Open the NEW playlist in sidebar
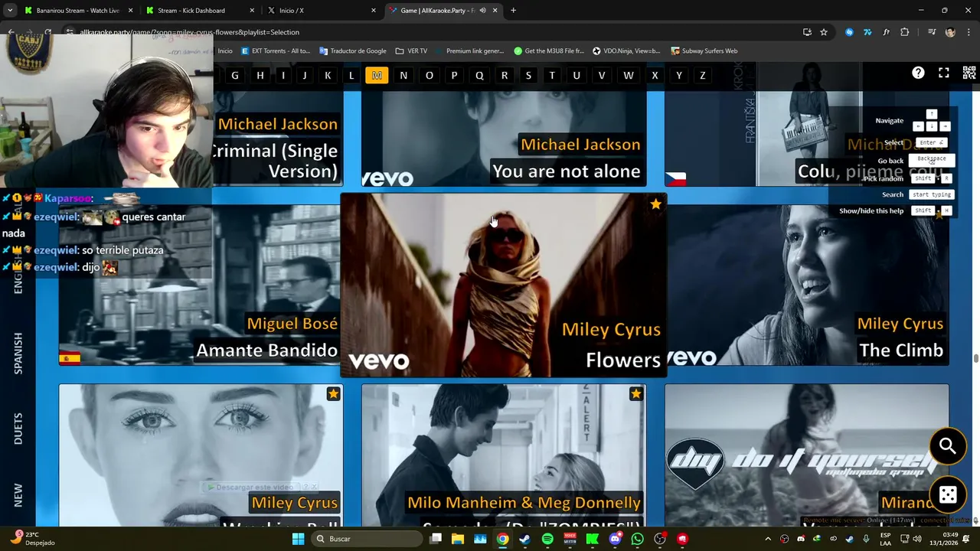The height and width of the screenshot is (551, 980). pos(18,494)
